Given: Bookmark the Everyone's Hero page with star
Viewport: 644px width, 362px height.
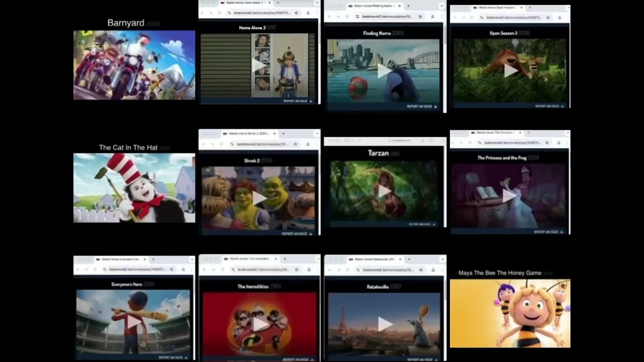Looking at the screenshot, I should [172, 269].
